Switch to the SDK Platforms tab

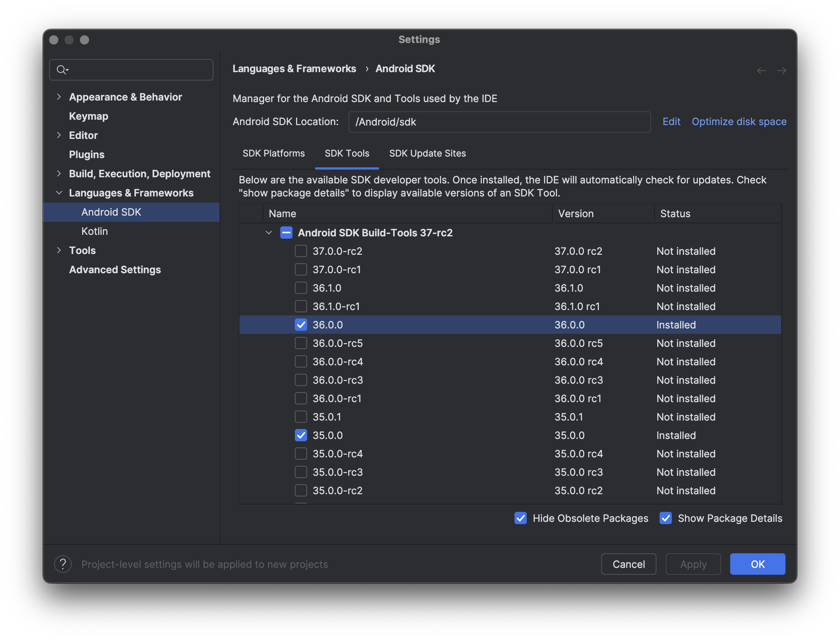tap(273, 153)
